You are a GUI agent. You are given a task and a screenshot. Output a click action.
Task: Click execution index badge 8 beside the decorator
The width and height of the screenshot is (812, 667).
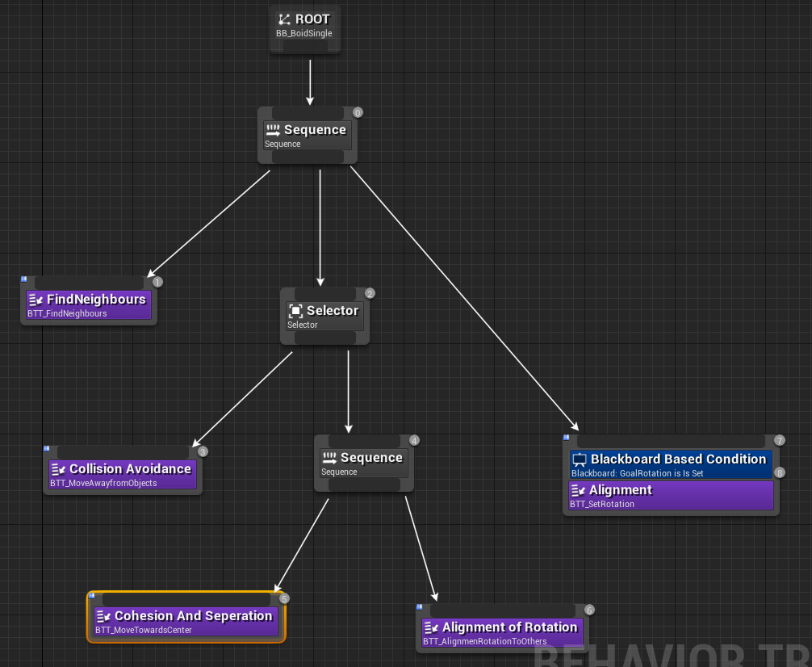(x=780, y=472)
